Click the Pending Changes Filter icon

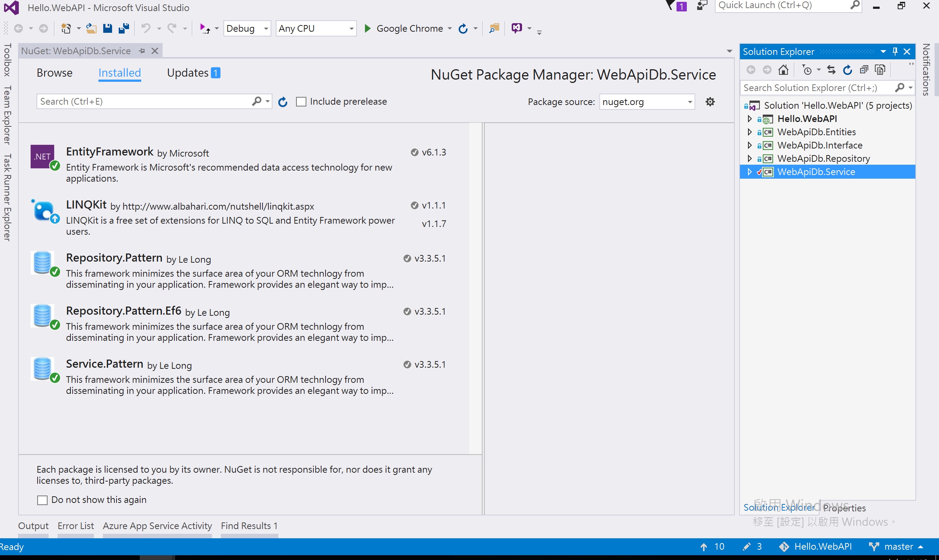[x=807, y=70]
